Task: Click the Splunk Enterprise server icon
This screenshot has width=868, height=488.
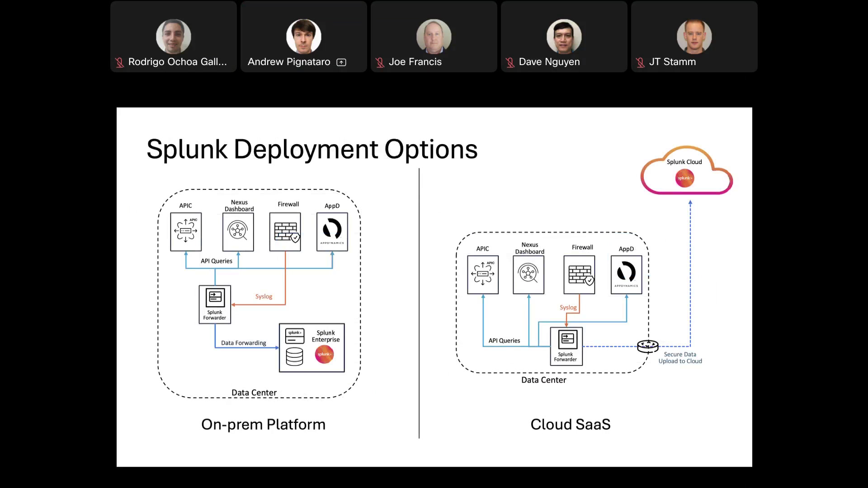Action: click(295, 336)
